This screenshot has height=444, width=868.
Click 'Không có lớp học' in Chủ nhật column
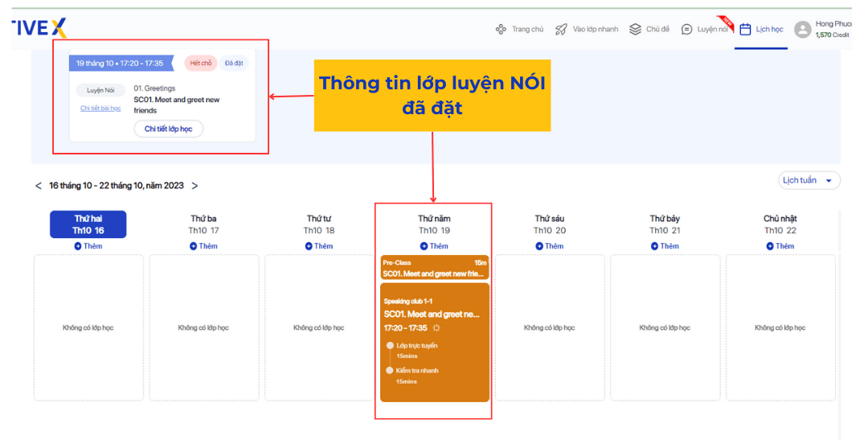tap(780, 327)
